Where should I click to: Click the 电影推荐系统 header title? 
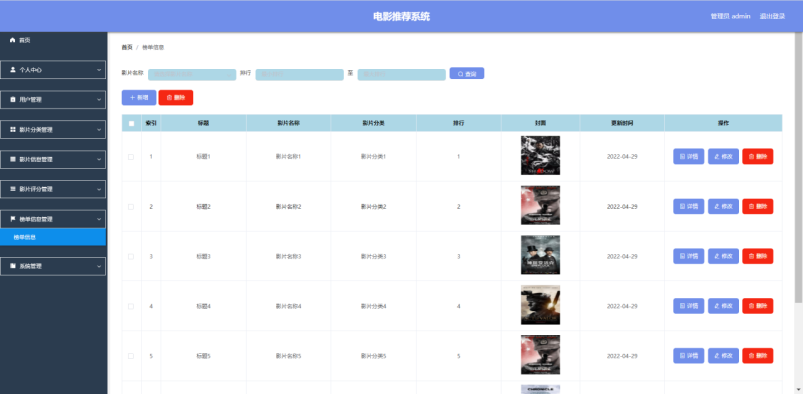[402, 16]
